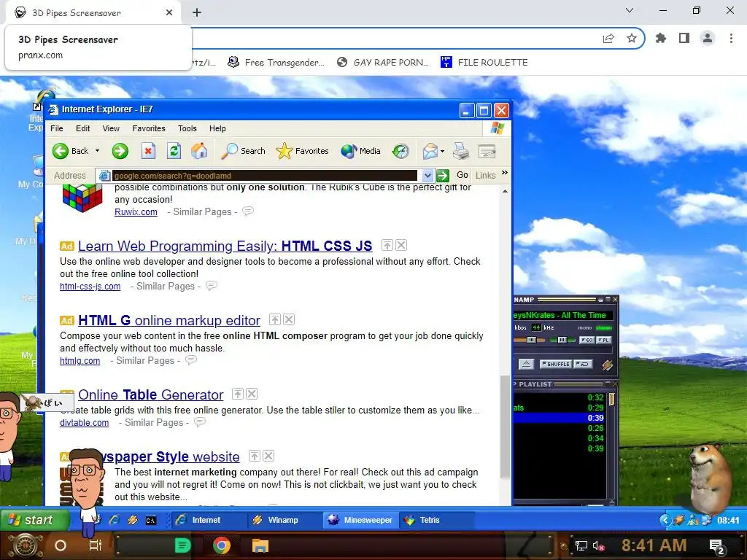The width and height of the screenshot is (747, 560).
Task: Click the Mail envelope icon in IE7
Action: (x=430, y=151)
